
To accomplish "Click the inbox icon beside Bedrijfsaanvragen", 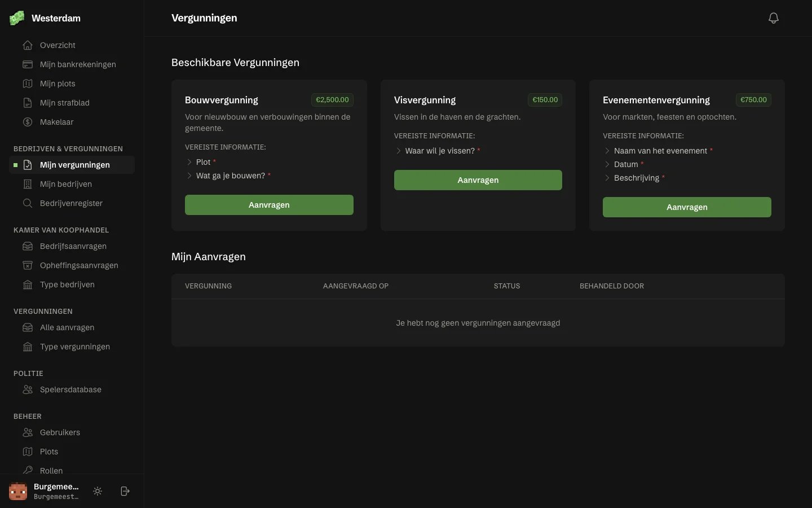I will point(28,246).
